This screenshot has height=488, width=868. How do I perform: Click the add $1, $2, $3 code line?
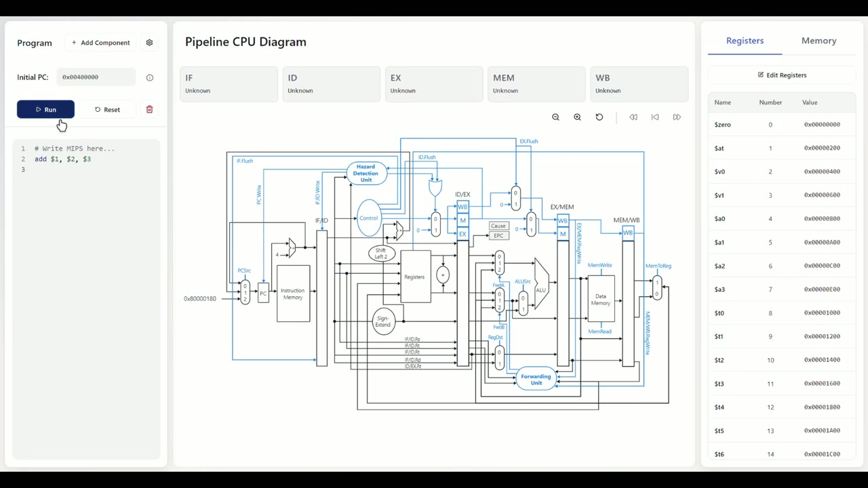(63, 159)
